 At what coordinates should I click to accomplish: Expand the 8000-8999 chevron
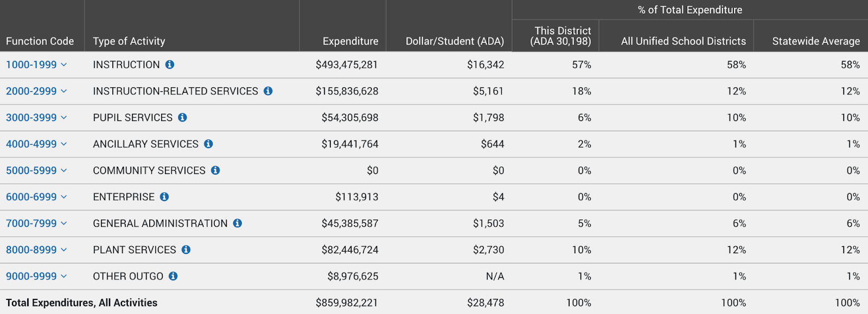[x=64, y=250]
